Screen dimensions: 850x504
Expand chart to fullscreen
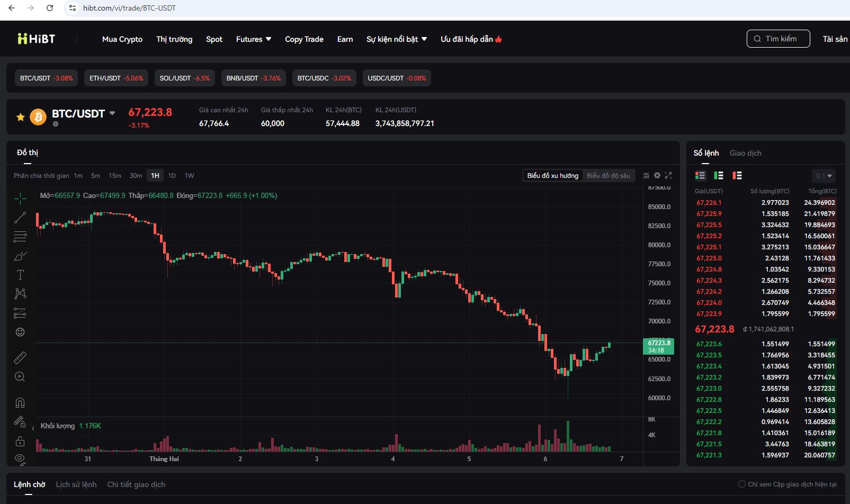(x=668, y=175)
